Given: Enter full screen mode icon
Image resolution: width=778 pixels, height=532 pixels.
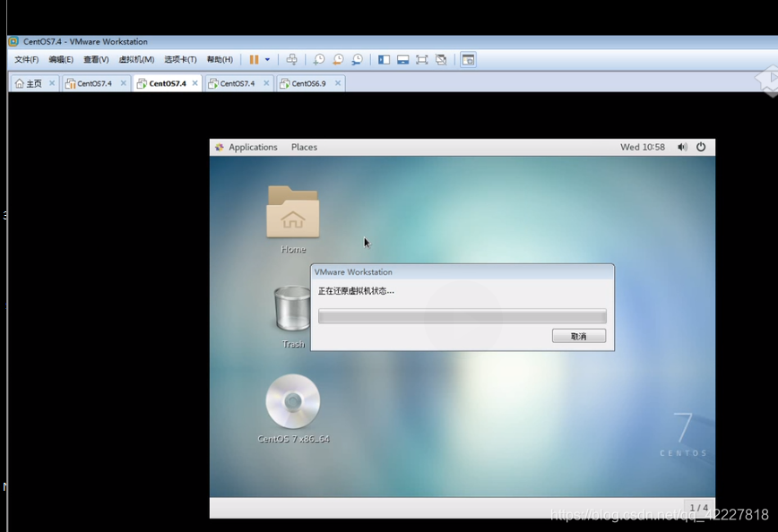Looking at the screenshot, I should (422, 59).
